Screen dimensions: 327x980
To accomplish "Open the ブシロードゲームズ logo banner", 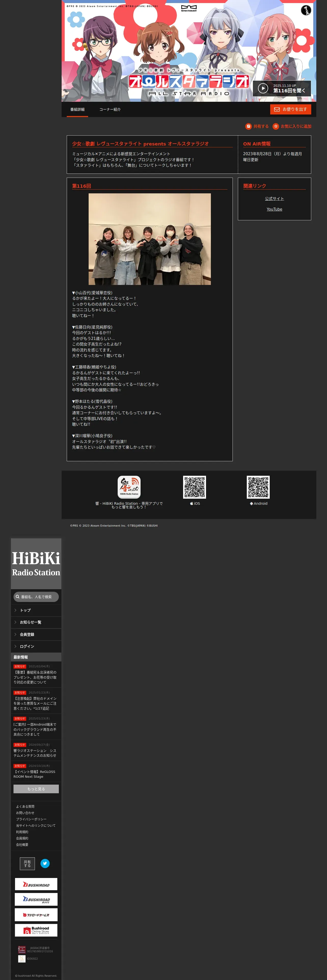I will click(36, 915).
